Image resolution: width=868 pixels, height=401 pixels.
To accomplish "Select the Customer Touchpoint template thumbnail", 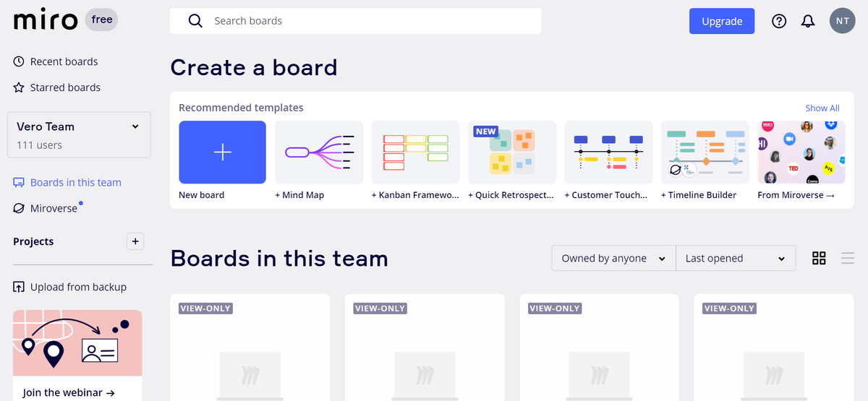I will (x=608, y=152).
